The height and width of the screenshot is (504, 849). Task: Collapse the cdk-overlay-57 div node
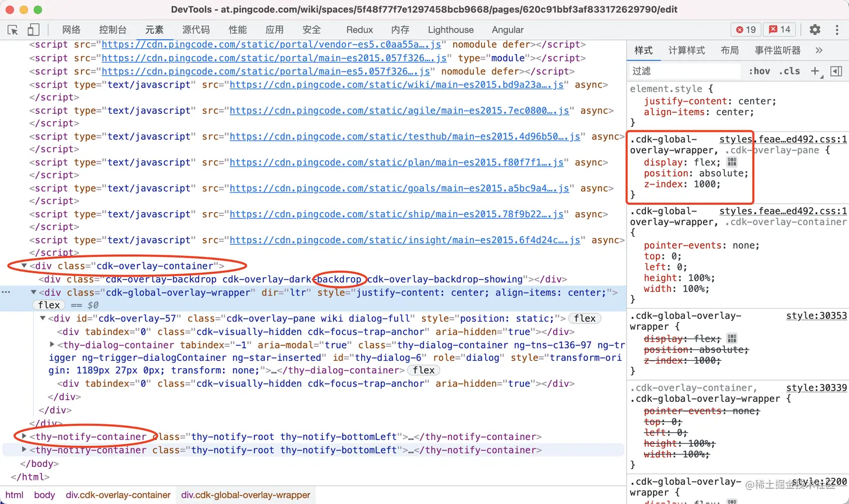43,318
